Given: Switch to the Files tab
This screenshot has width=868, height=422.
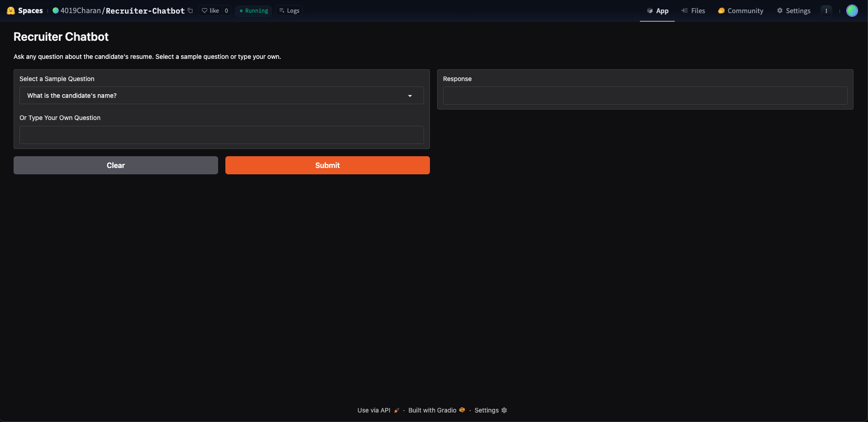Looking at the screenshot, I should [x=693, y=10].
